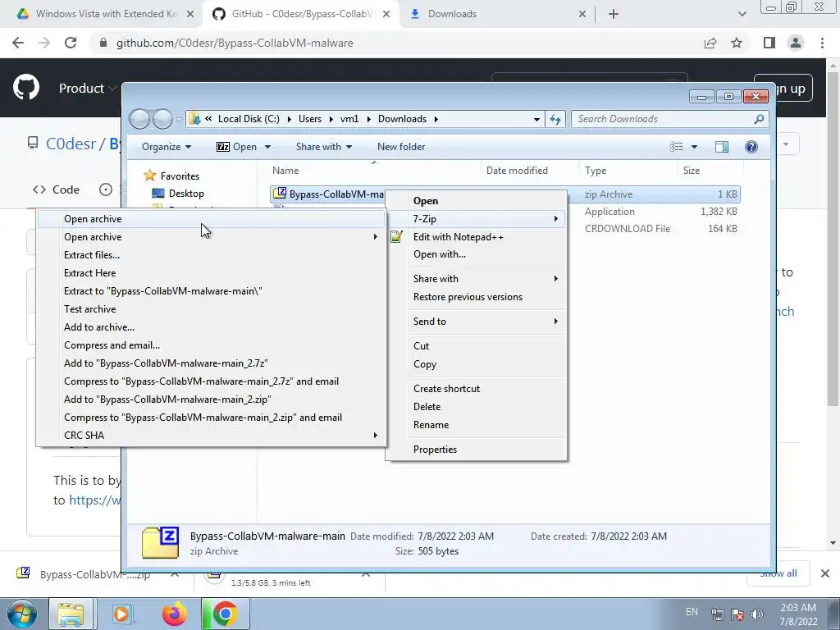Open a new Chrome tab
The height and width of the screenshot is (630, 840).
click(x=614, y=14)
